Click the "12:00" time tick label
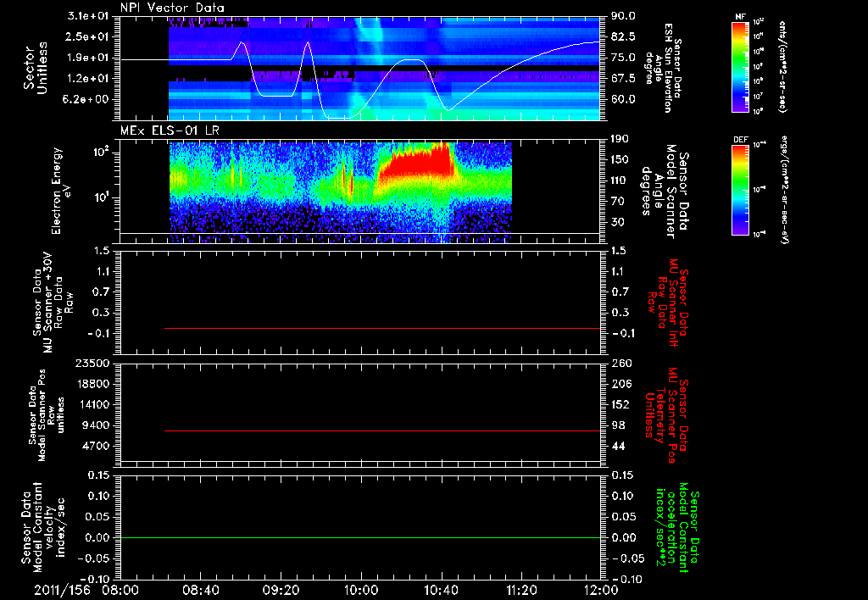This screenshot has height=600, width=868. pyautogui.click(x=601, y=590)
